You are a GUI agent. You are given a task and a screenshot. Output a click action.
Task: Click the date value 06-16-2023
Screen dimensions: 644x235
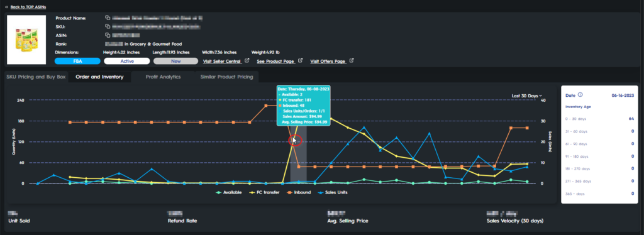click(x=623, y=95)
